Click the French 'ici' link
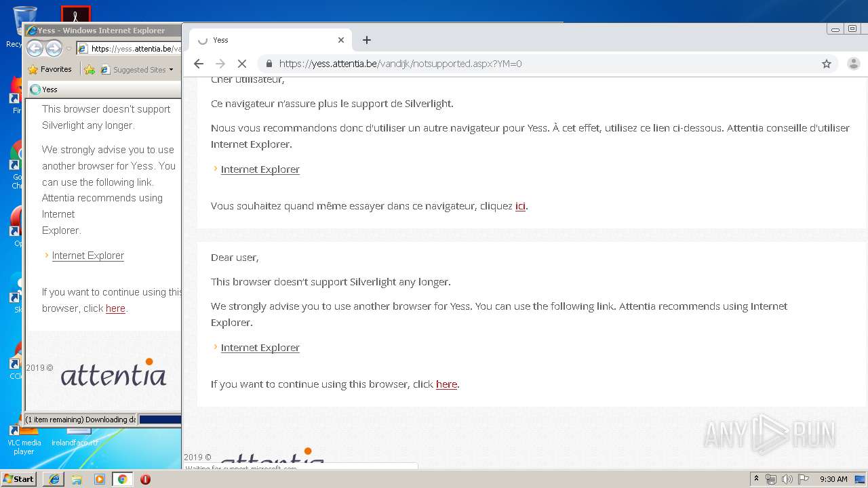The height and width of the screenshot is (488, 868). click(520, 206)
